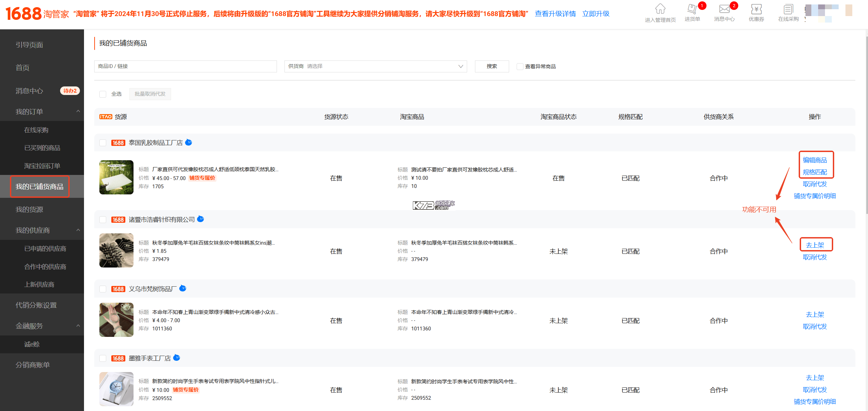
Task: Click the watch product thumbnail
Action: pyautogui.click(x=116, y=389)
